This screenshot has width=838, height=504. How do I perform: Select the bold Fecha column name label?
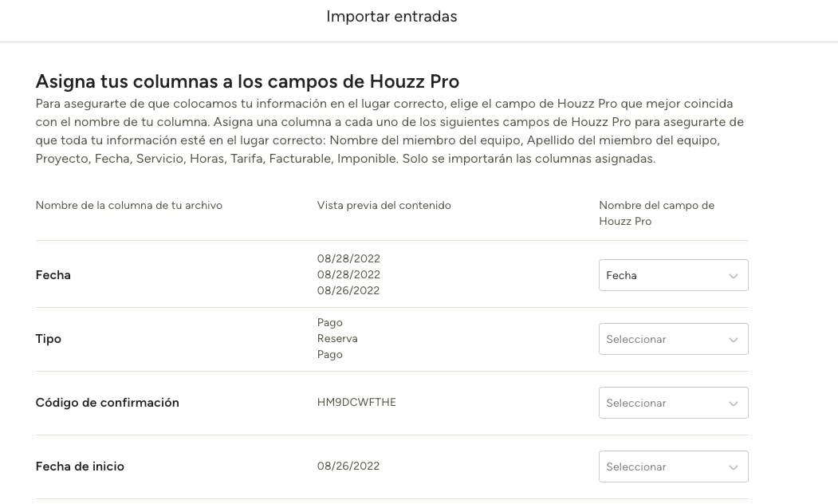(x=53, y=275)
